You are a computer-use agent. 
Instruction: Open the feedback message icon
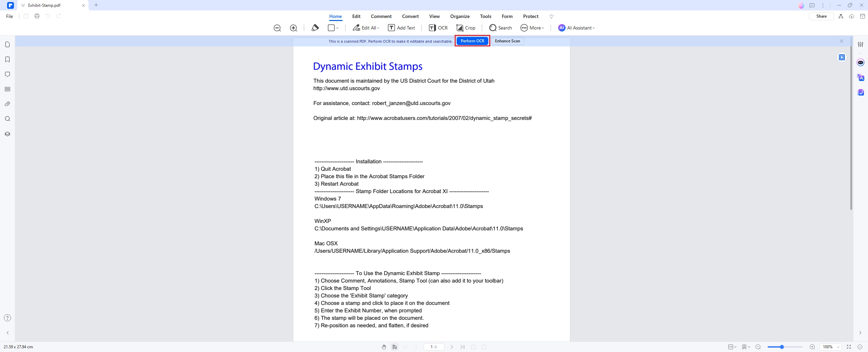812,5
